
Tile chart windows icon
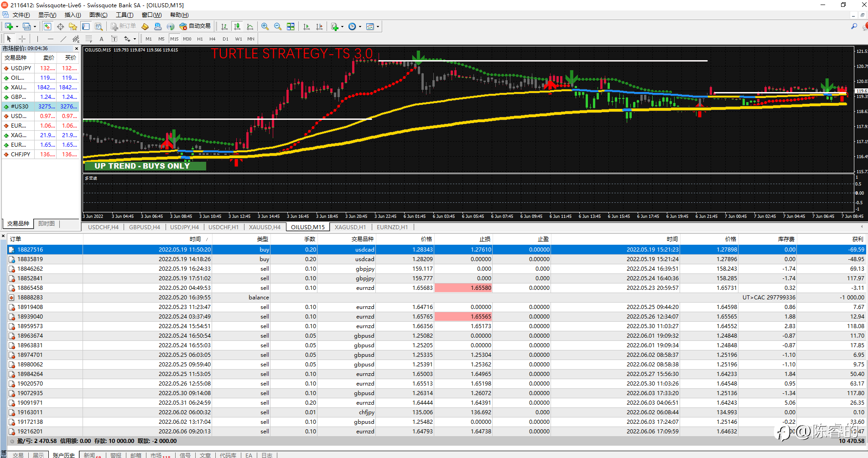(291, 26)
